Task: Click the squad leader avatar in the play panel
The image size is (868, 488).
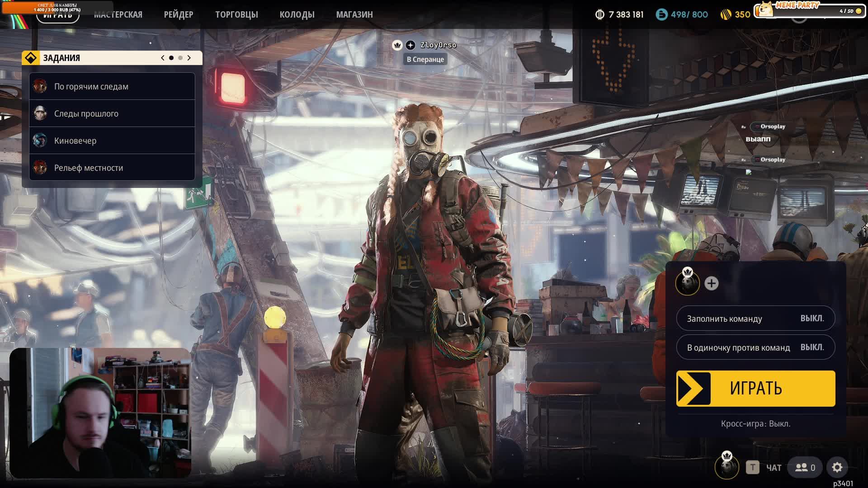Action: coord(687,283)
